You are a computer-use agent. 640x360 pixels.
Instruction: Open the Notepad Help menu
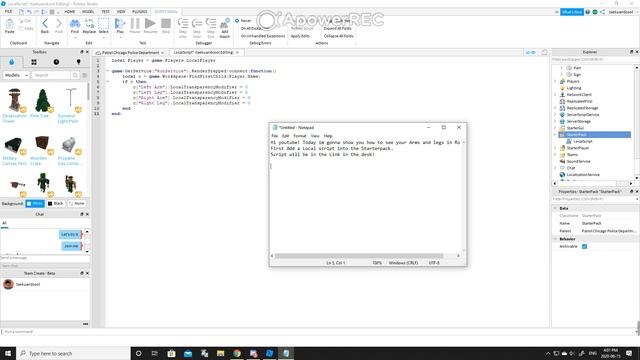(x=328, y=136)
